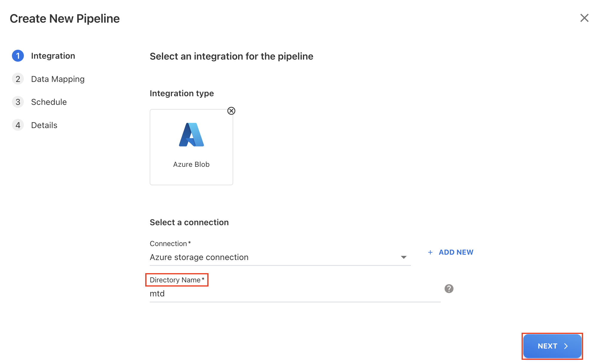The width and height of the screenshot is (600, 364).
Task: Open the Schedule step
Action: [49, 102]
